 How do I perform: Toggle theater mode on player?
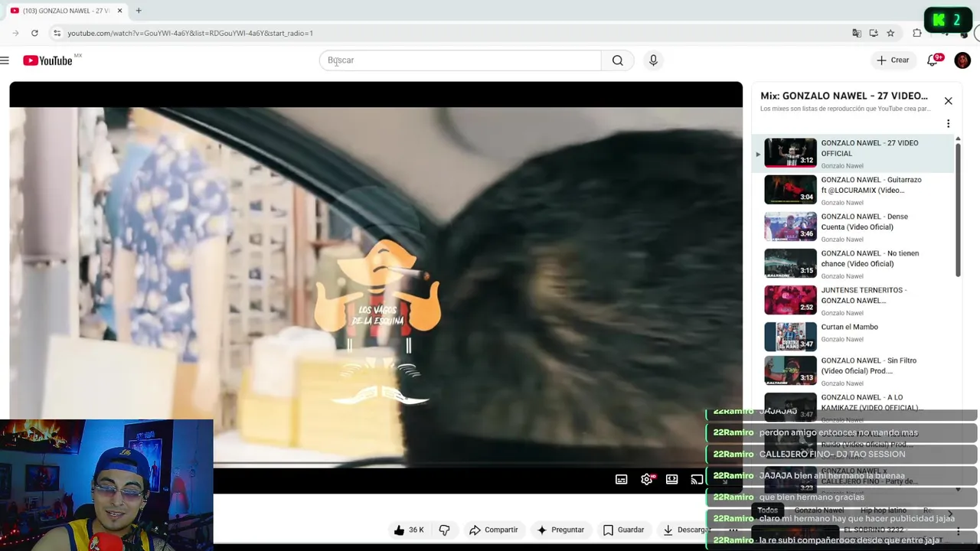tap(671, 480)
